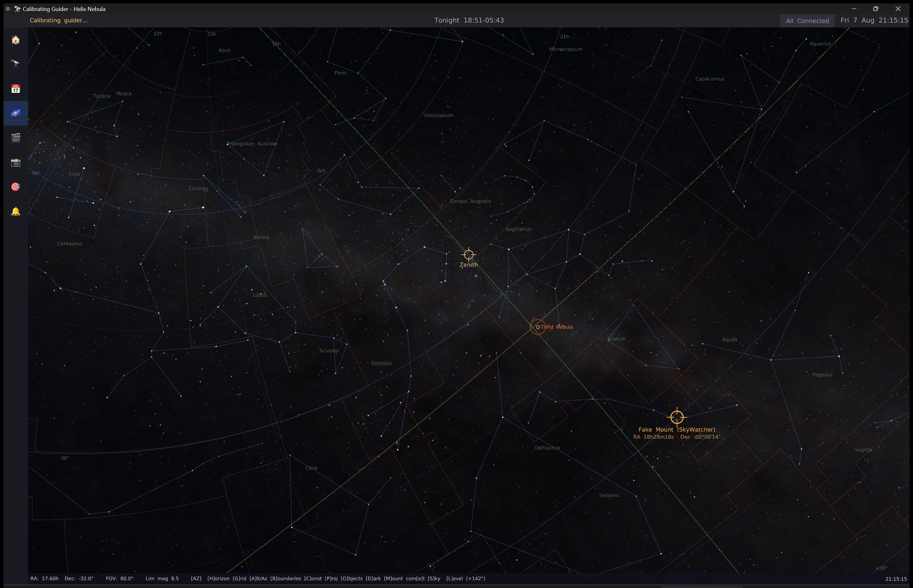
Task: Click the Serpens constellation label
Action: click(x=609, y=495)
